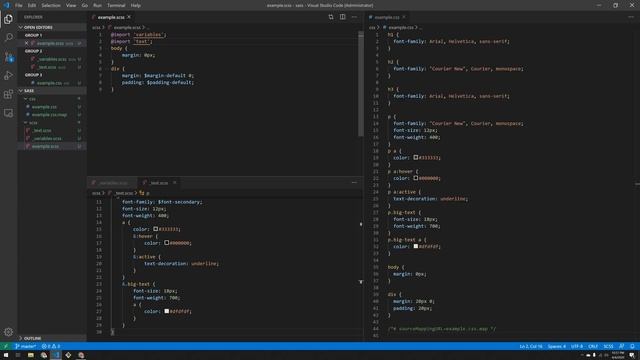This screenshot has height=360, width=640.
Task: Close example.scss in Open Editors list
Action: pyautogui.click(x=27, y=43)
